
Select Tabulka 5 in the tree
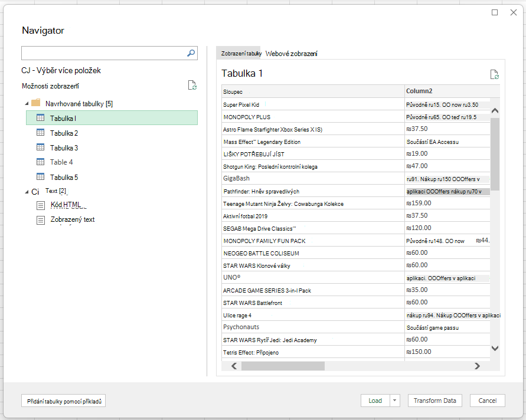click(x=64, y=177)
